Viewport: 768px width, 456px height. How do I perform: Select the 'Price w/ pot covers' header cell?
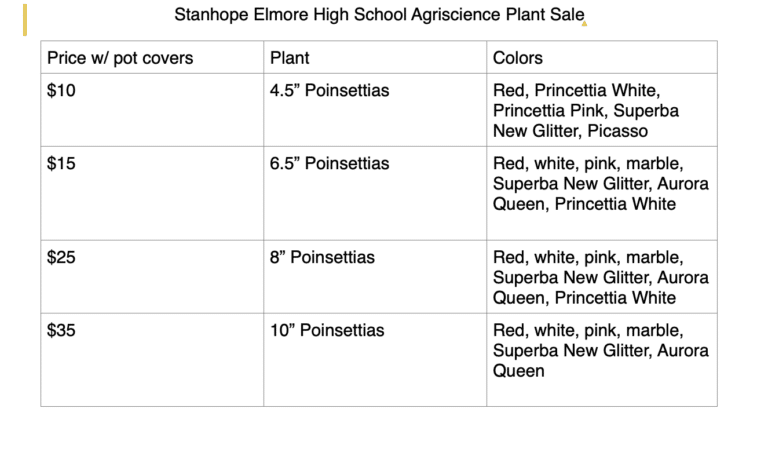pos(120,58)
